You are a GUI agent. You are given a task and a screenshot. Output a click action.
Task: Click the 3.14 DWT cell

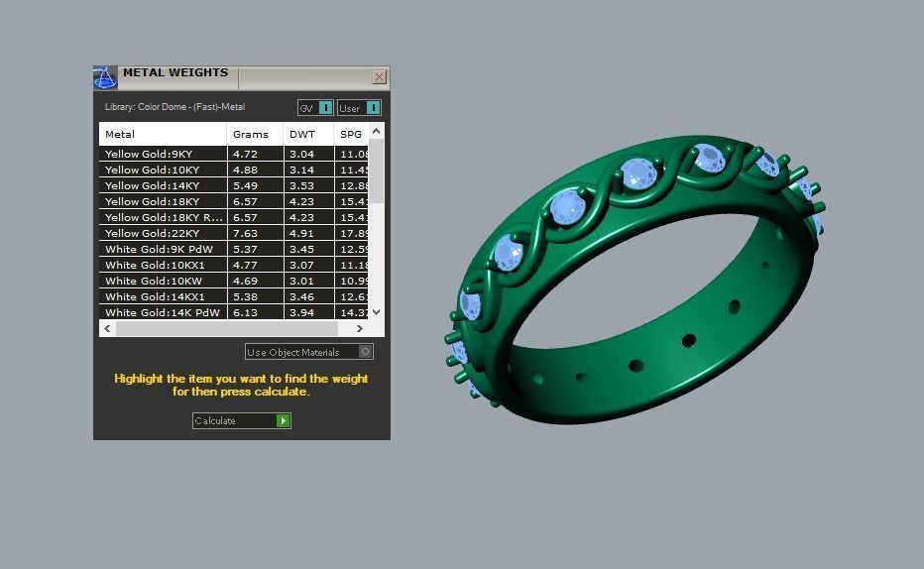[x=308, y=170]
